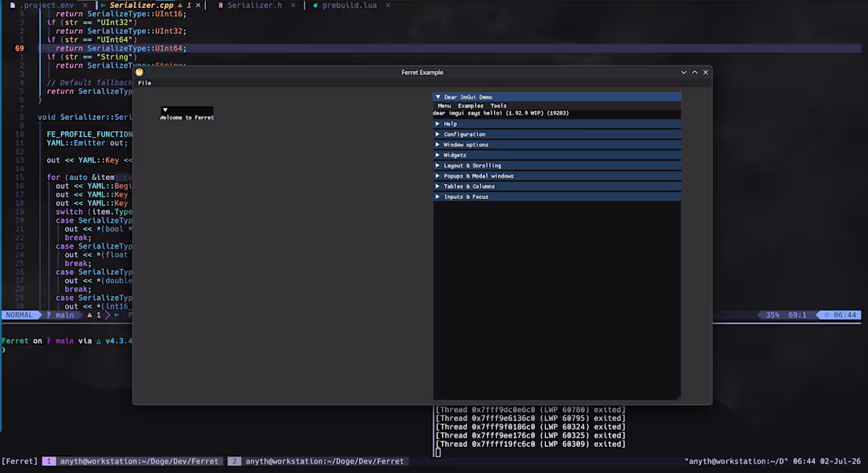This screenshot has width=868, height=473.
Task: Click the git branch icon in shell prompt
Action: (49, 341)
